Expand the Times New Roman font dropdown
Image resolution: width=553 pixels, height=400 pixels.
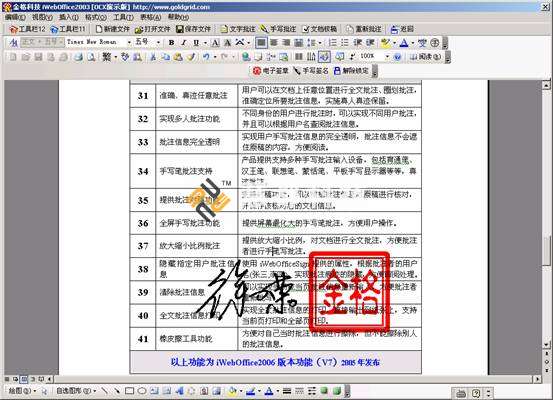point(129,43)
